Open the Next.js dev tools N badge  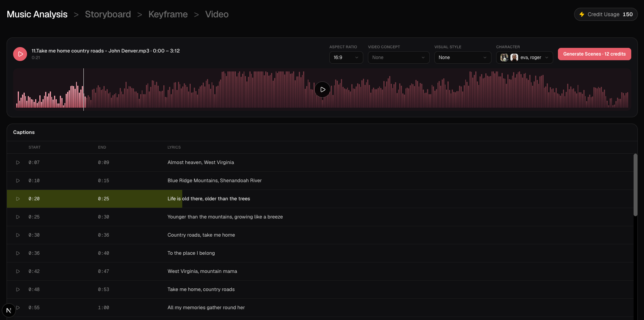(8, 310)
